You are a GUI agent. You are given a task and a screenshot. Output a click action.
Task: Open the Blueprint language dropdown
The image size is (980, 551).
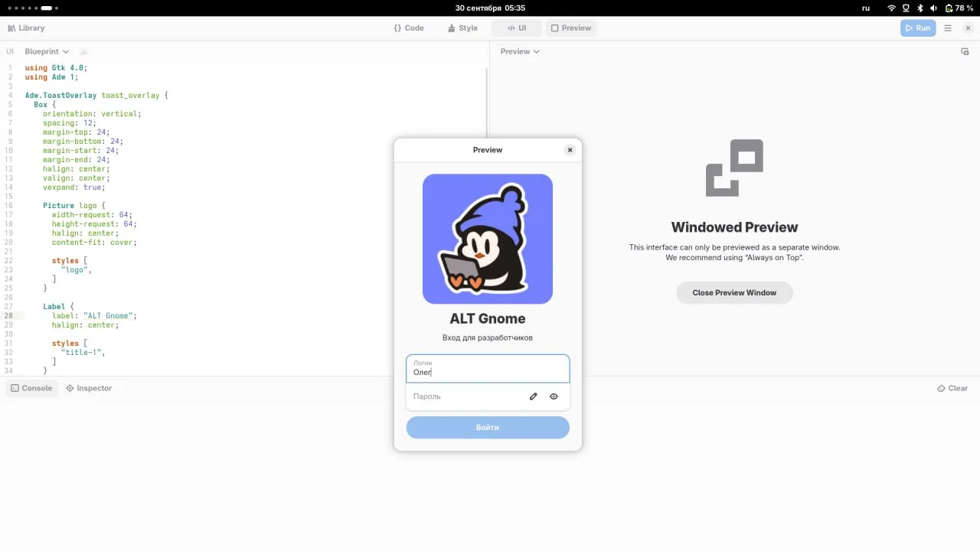tap(47, 51)
